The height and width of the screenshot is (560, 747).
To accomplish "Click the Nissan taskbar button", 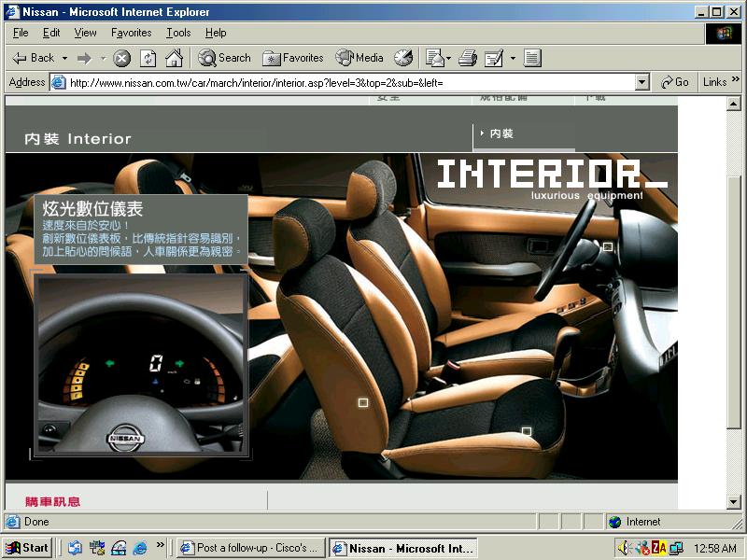I will point(403,548).
